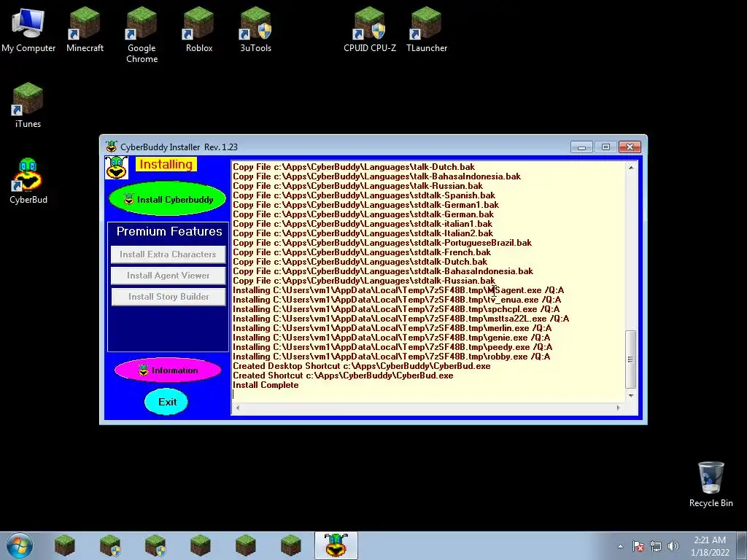Open the volume speaker tray icon
Viewport: 747px width, 560px height.
(x=673, y=546)
